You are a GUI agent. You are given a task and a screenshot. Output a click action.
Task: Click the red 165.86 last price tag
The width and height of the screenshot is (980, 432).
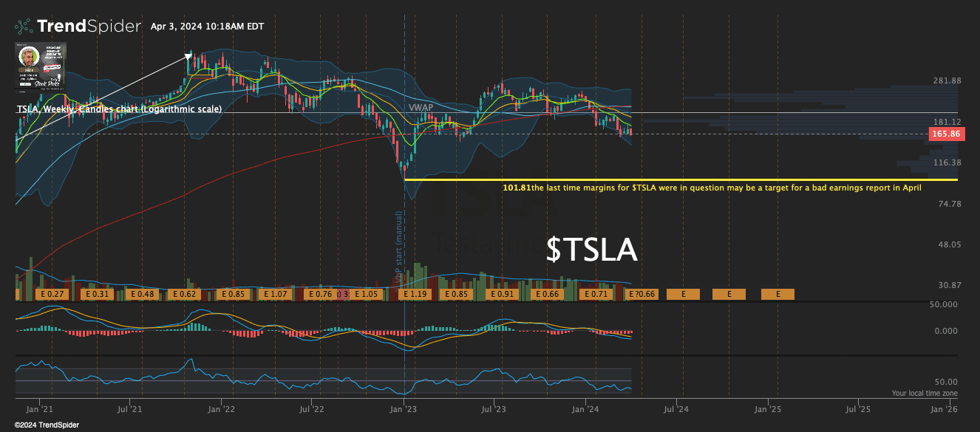pos(948,134)
